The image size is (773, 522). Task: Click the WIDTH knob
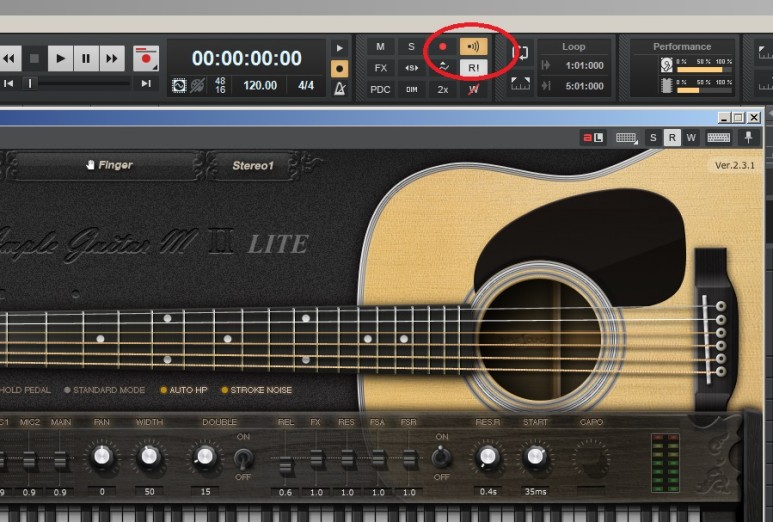tap(149, 456)
